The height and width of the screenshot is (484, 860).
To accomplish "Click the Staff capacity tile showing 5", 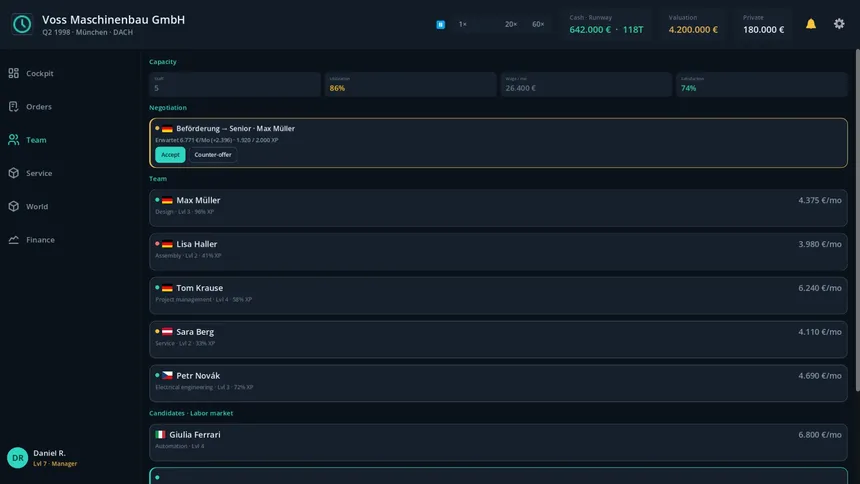I will [x=235, y=85].
